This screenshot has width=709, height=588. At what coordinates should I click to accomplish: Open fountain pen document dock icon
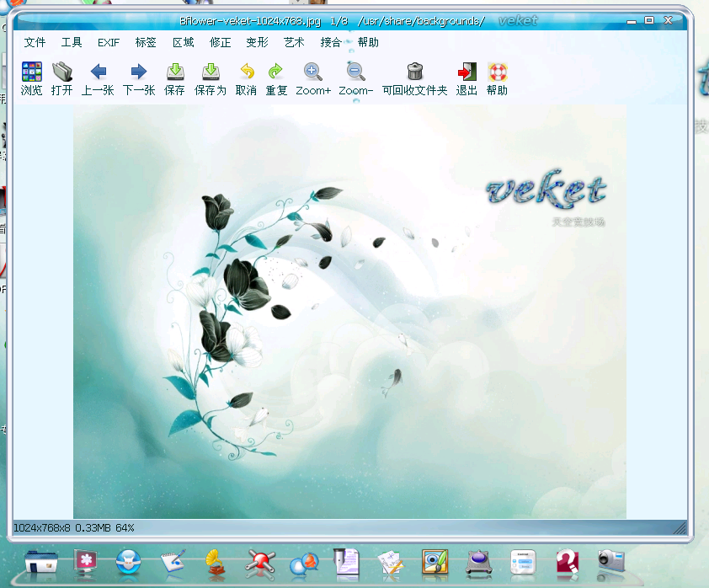click(x=347, y=562)
